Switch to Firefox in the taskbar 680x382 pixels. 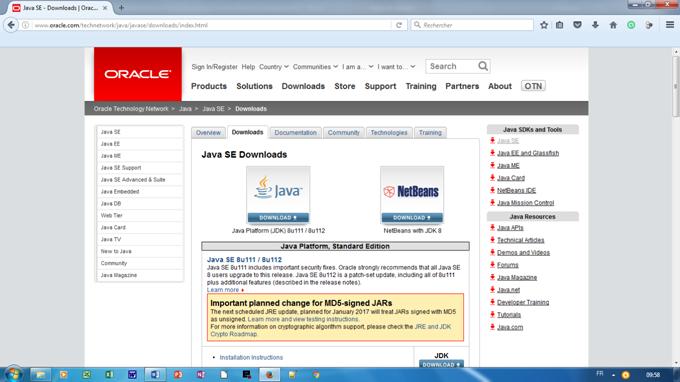coord(269,375)
